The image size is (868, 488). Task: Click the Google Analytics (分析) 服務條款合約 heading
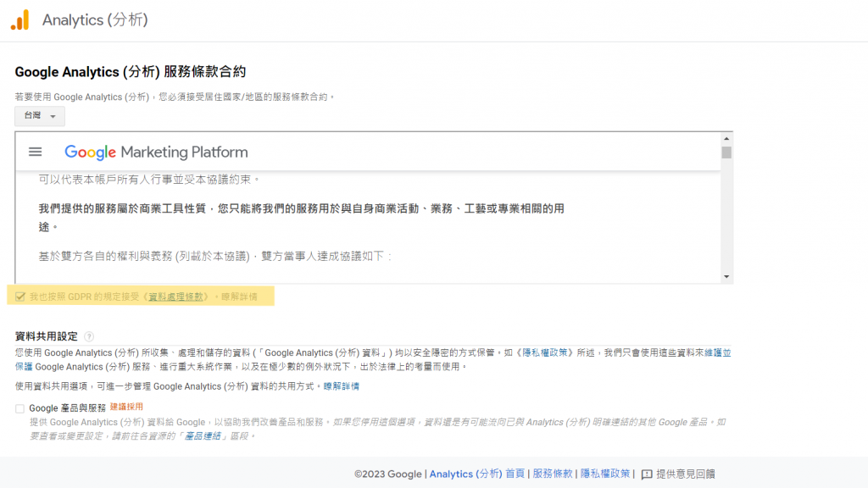pyautogui.click(x=130, y=72)
